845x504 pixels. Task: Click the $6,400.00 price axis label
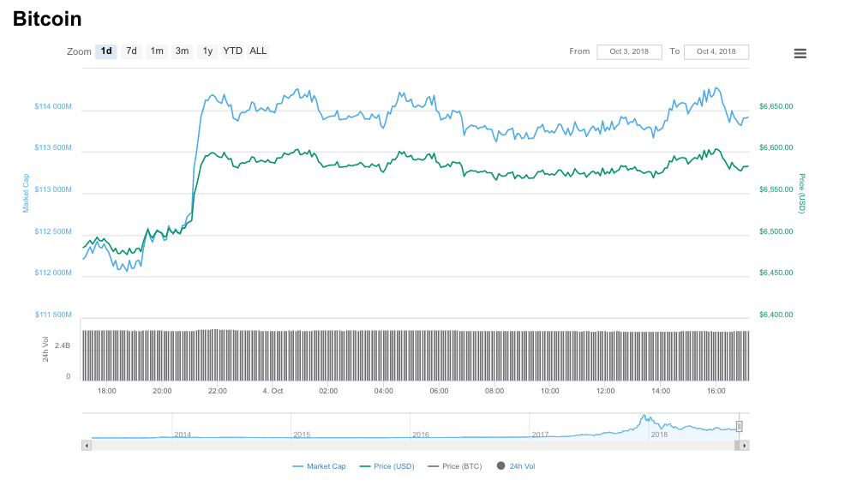776,315
